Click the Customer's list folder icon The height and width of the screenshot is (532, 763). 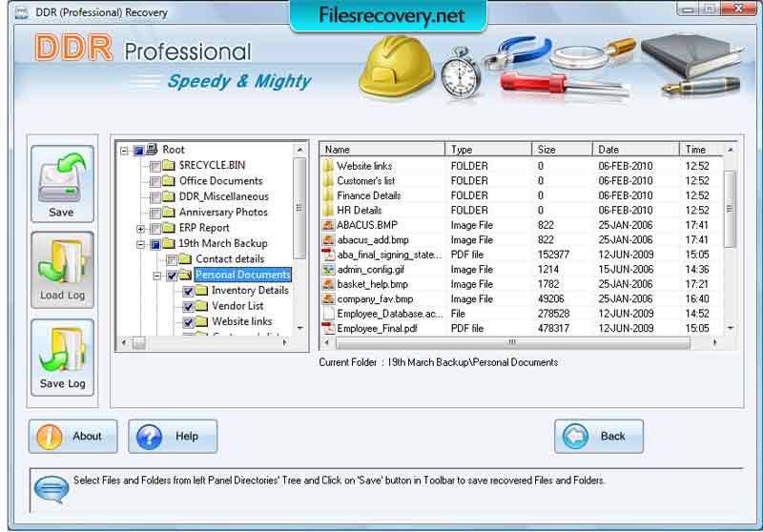pyautogui.click(x=328, y=181)
